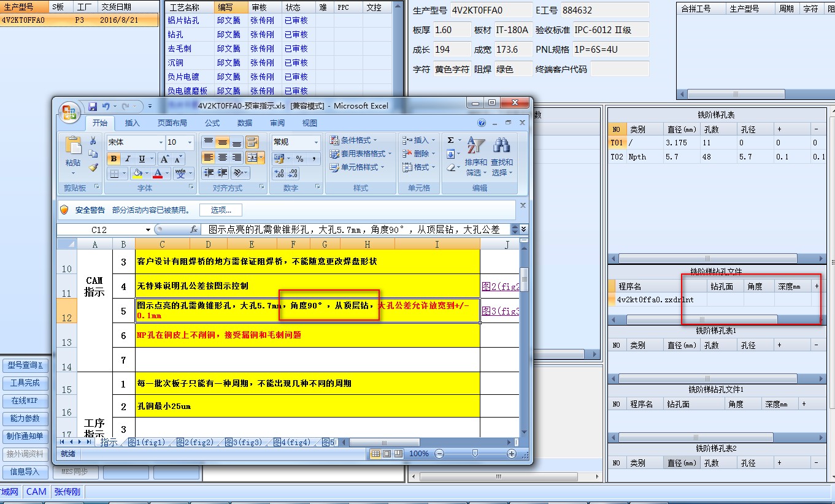Expand the Conditional Formatting (条件格式) menu

click(x=355, y=140)
